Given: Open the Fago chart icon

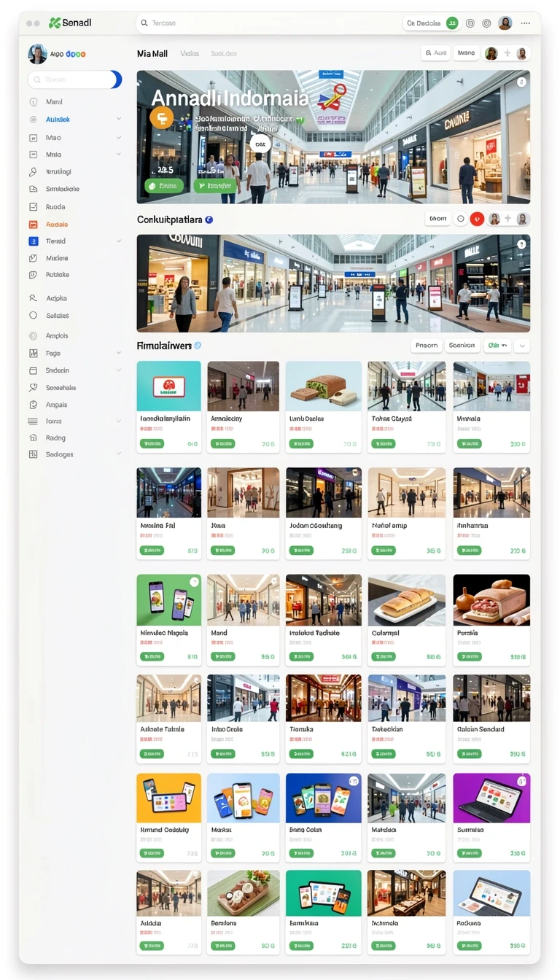Looking at the screenshot, I should [33, 353].
